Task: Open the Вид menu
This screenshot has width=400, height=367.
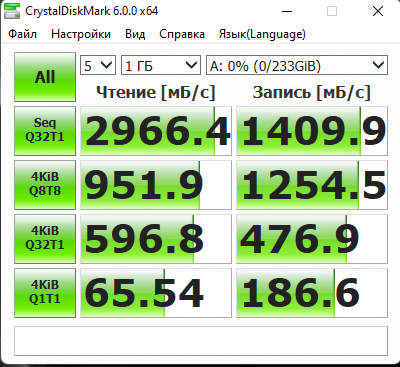Action: [x=135, y=34]
